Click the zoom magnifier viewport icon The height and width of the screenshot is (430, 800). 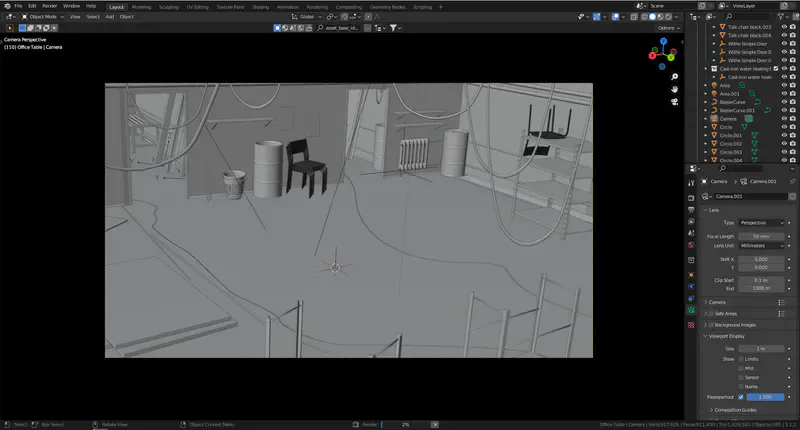(674, 77)
